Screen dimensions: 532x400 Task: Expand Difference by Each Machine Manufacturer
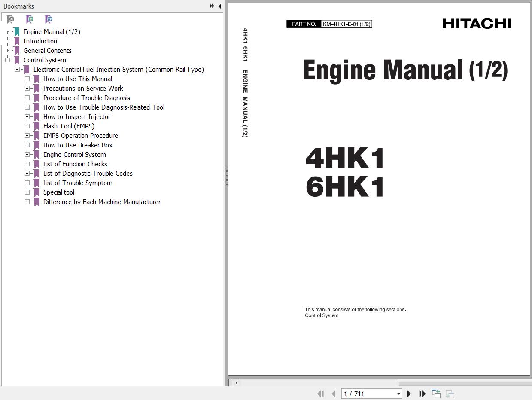[x=27, y=202]
